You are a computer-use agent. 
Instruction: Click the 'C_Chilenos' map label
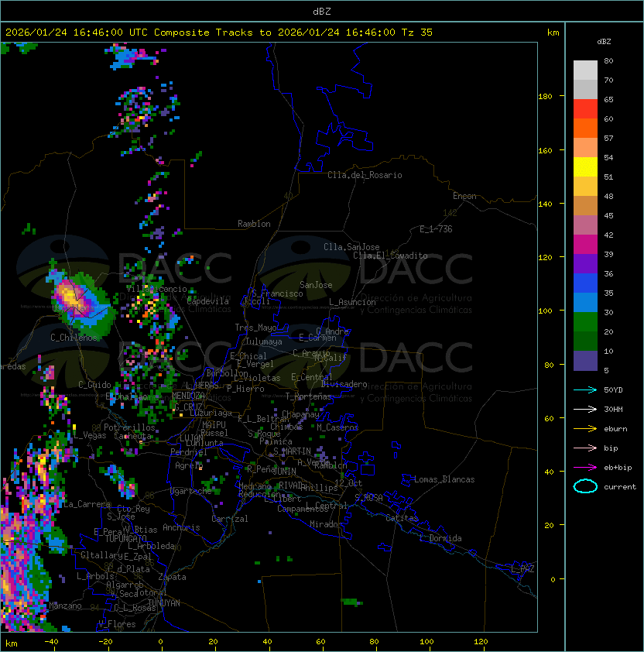74,338
